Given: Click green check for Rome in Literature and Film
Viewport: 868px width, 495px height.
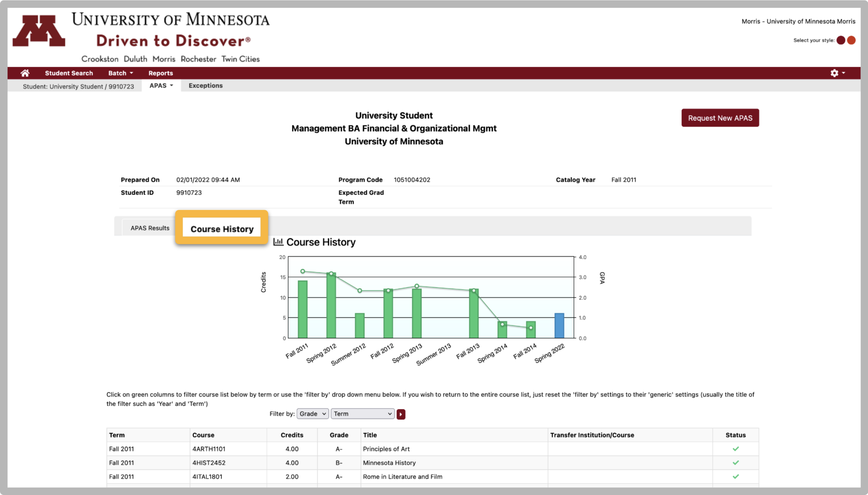Looking at the screenshot, I should [x=736, y=477].
